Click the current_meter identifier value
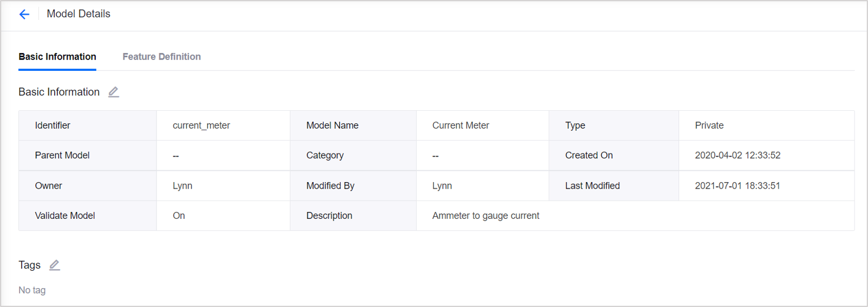This screenshot has height=307, width=868. tap(201, 125)
